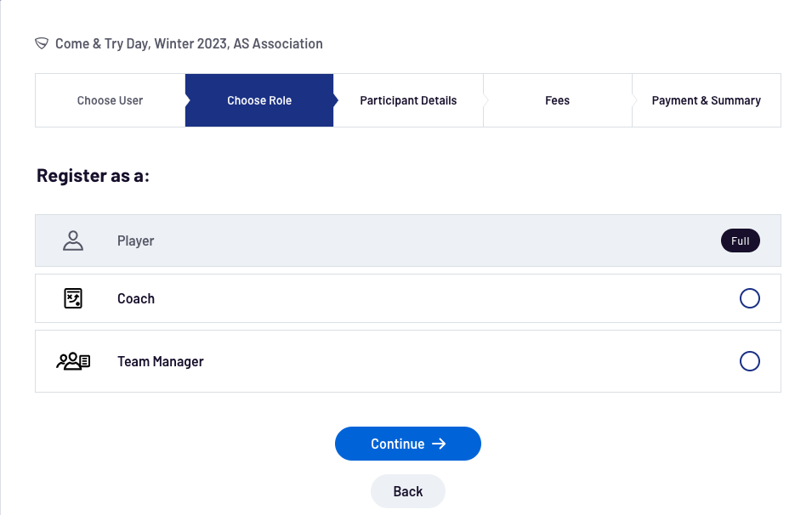Click the Come & Try Day, Winter 2023 title
The image size is (812, 515).
coord(189,43)
